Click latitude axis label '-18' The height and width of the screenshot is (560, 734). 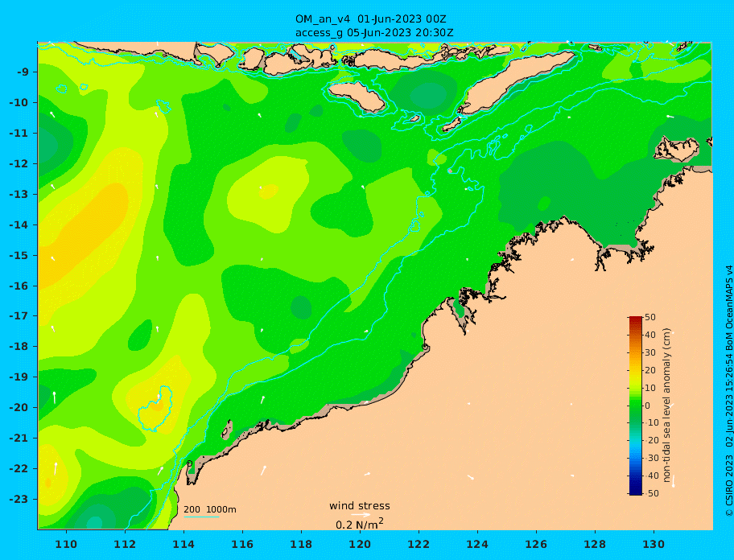(x=19, y=347)
